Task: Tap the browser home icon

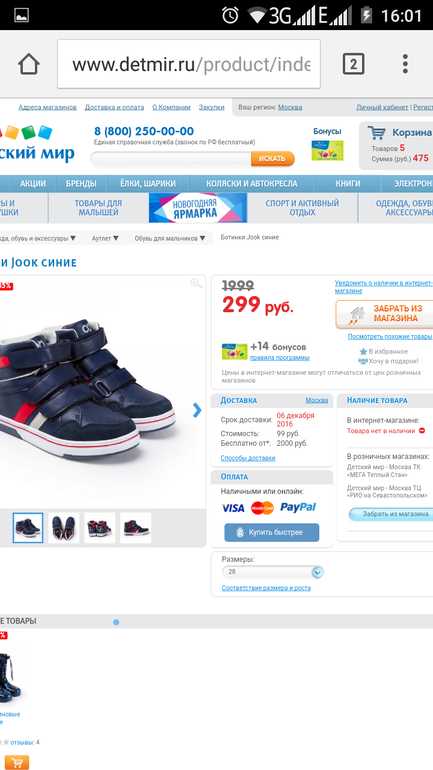Action: point(28,64)
